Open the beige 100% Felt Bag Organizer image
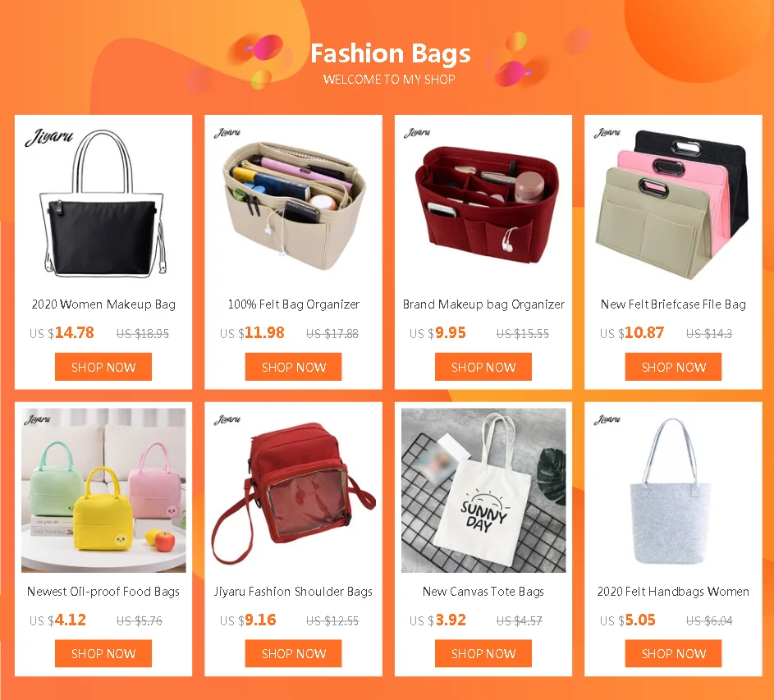This screenshot has height=700, width=774. 293,204
